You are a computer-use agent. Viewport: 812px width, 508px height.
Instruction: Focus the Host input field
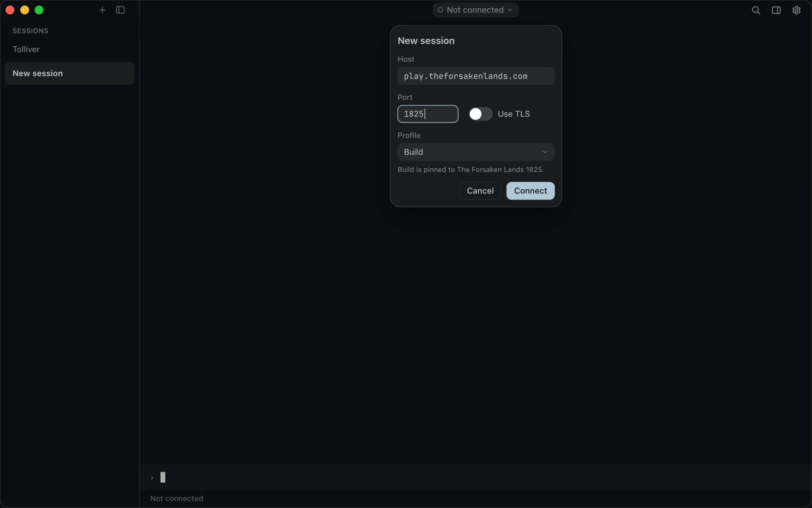[476, 76]
